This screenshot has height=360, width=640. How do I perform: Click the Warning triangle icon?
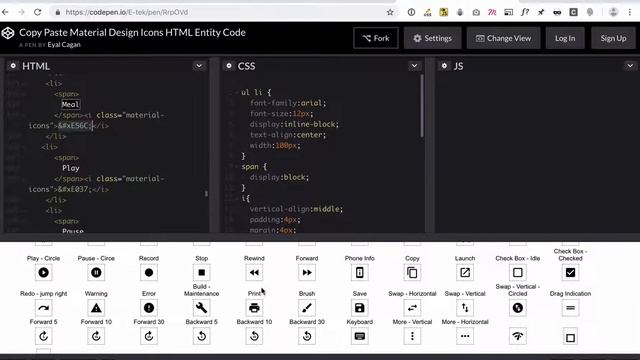pyautogui.click(x=96, y=308)
